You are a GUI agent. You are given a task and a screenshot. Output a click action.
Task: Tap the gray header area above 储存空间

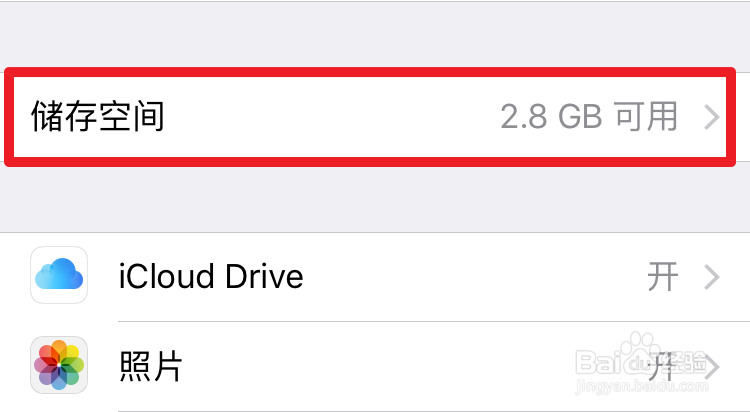click(x=375, y=35)
